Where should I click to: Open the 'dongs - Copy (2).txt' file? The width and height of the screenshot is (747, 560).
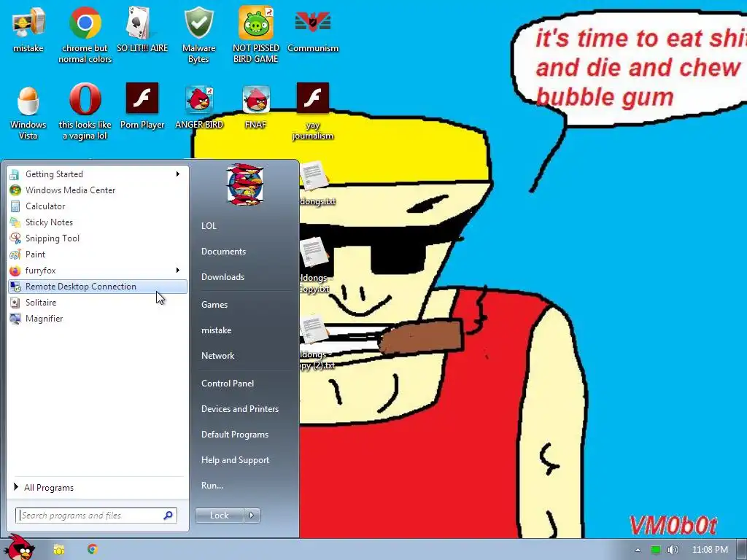click(317, 342)
